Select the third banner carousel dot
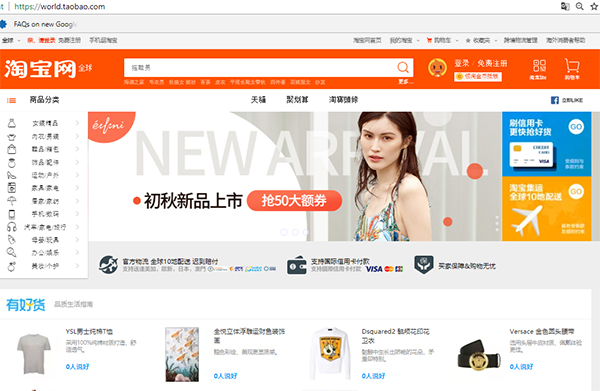Screen dimensions: 600x391 [x=306, y=232]
